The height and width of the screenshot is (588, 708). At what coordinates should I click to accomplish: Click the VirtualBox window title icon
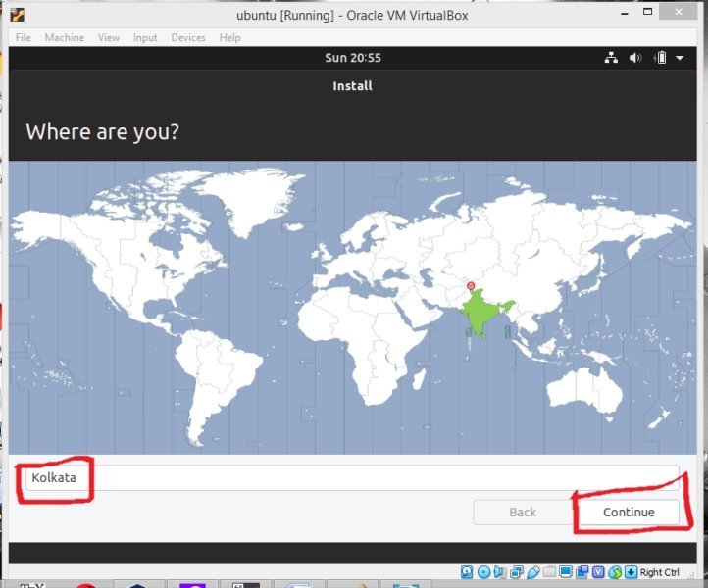coord(17,15)
